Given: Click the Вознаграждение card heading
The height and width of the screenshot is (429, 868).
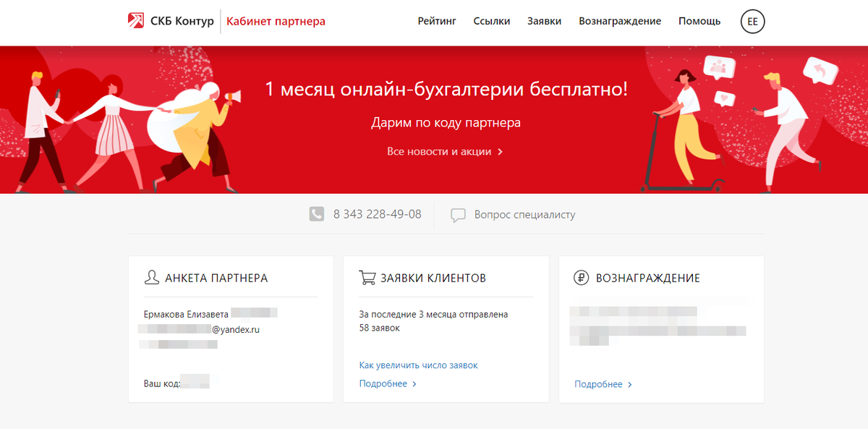Looking at the screenshot, I should click(x=648, y=278).
